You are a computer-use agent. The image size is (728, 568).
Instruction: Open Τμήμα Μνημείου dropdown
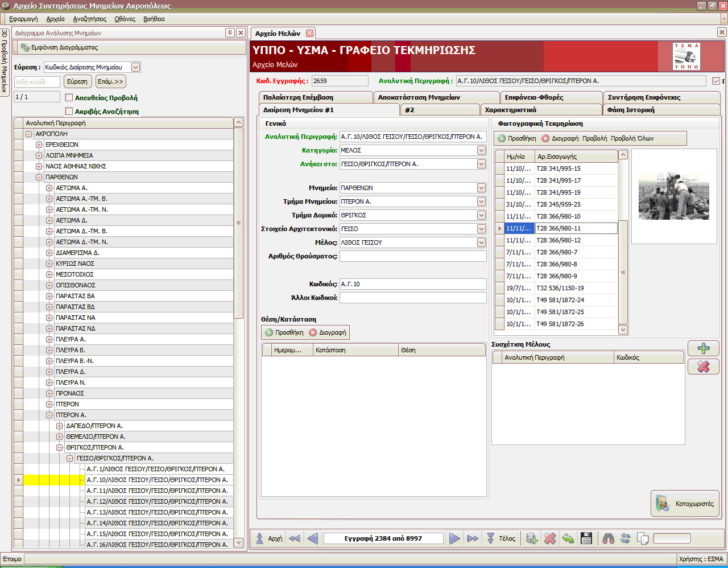481,201
